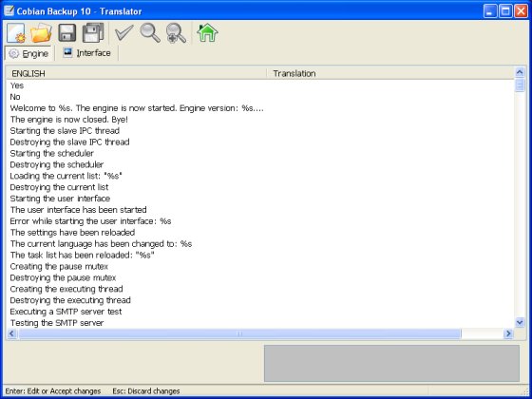Select 'Starting the scheduler' row
This screenshot has height=399, width=532.
coord(260,153)
